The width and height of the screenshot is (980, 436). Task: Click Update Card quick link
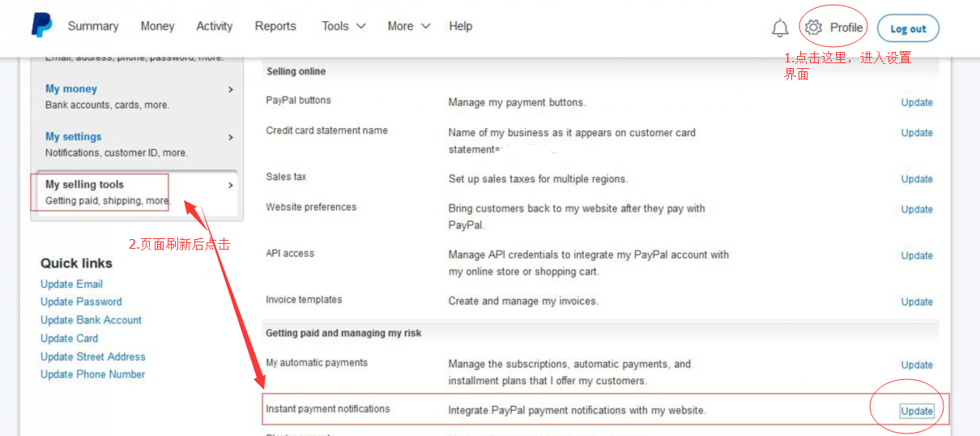click(69, 339)
